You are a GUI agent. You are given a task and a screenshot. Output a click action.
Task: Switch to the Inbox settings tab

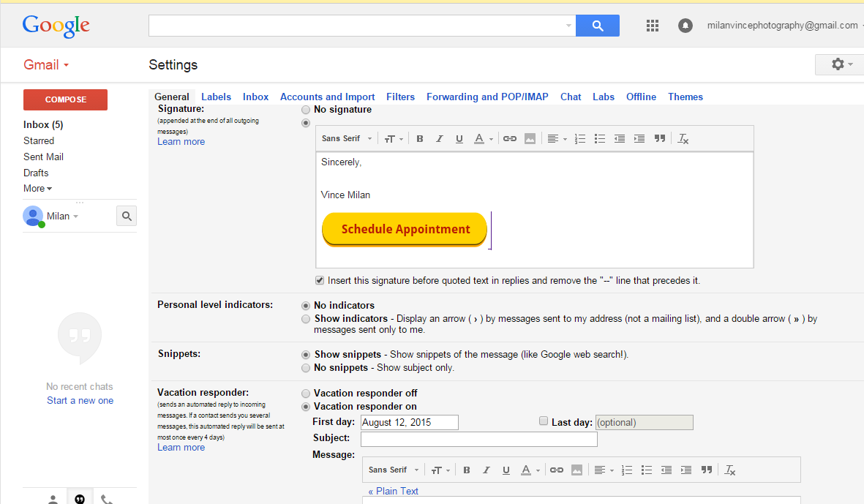click(x=255, y=97)
